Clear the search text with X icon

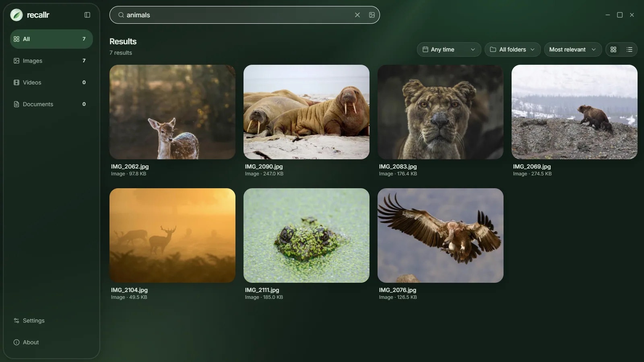[357, 15]
